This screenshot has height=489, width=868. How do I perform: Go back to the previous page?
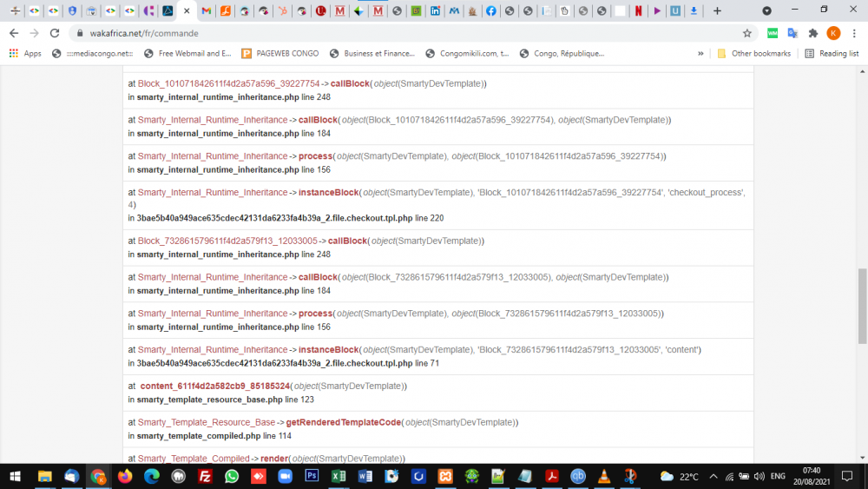[14, 33]
